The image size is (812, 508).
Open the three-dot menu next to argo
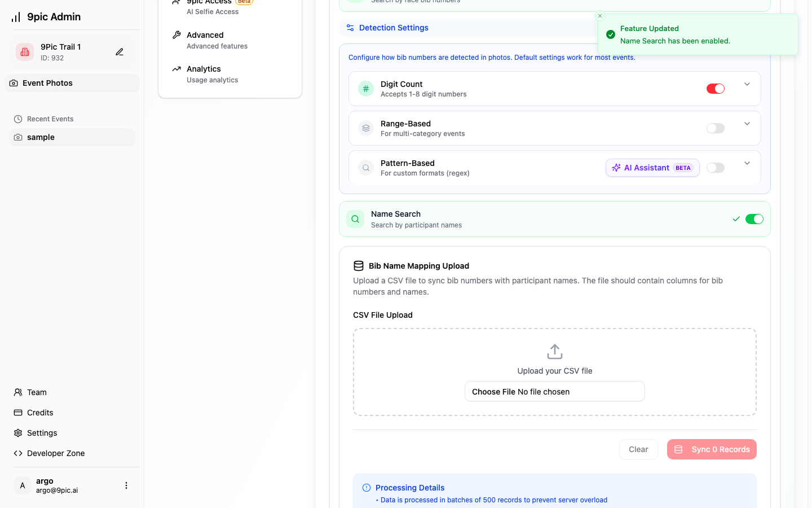126,485
